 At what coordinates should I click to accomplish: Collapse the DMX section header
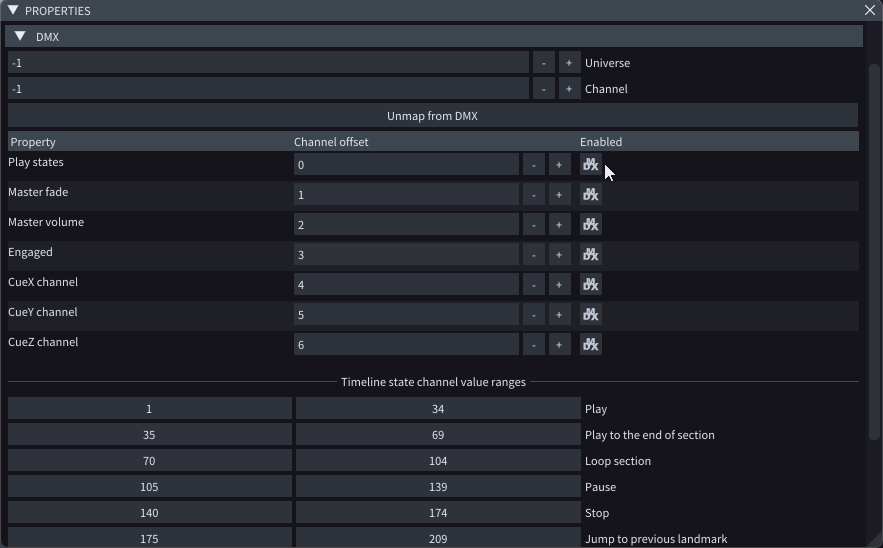pyautogui.click(x=21, y=37)
